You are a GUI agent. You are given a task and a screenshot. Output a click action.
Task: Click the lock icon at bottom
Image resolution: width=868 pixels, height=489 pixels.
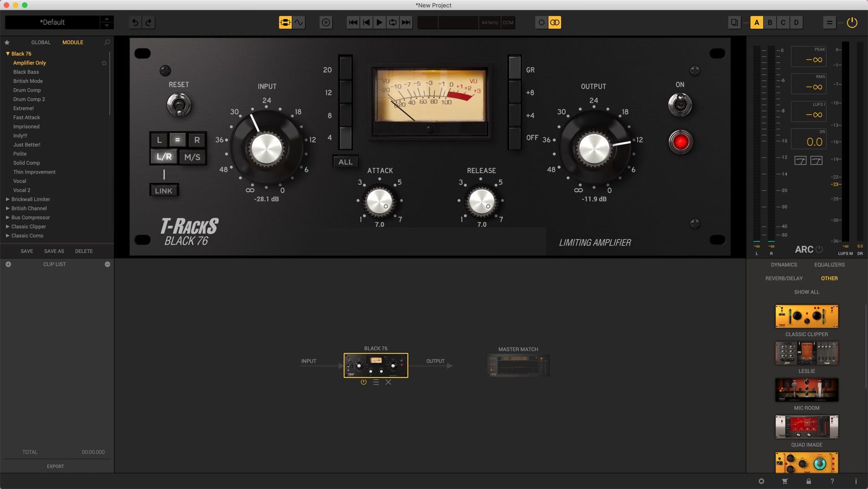(808, 481)
